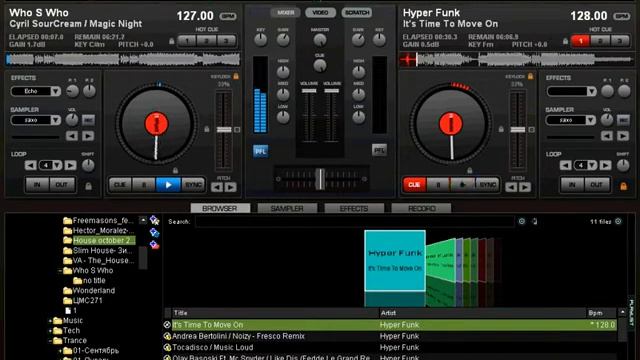The width and height of the screenshot is (640, 360).
Task: Expand the Tech folder
Action: [x=50, y=331]
